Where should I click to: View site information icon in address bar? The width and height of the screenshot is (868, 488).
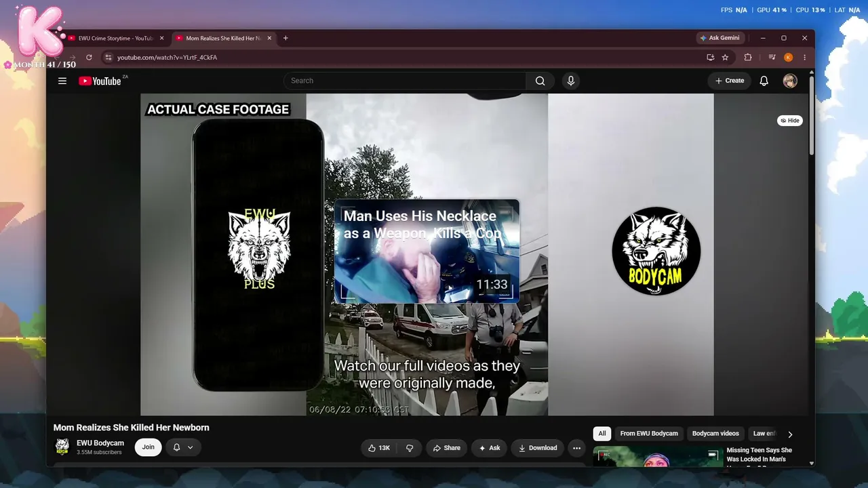pyautogui.click(x=108, y=58)
